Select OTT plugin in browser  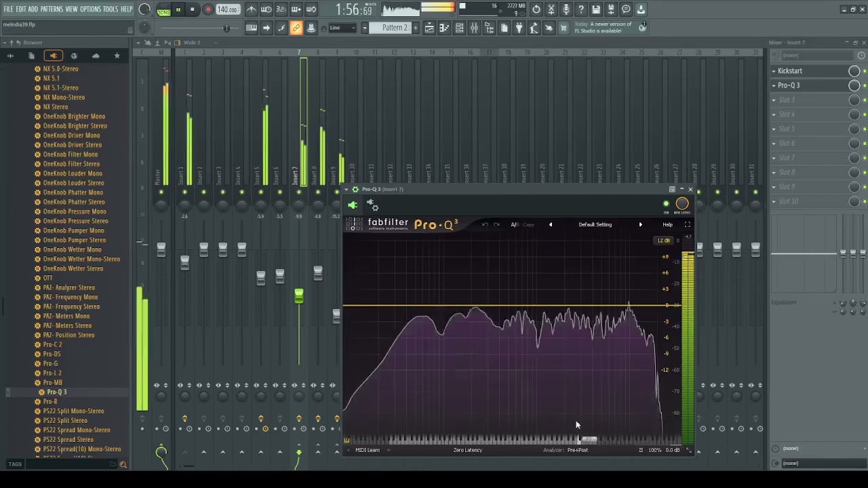[47, 278]
